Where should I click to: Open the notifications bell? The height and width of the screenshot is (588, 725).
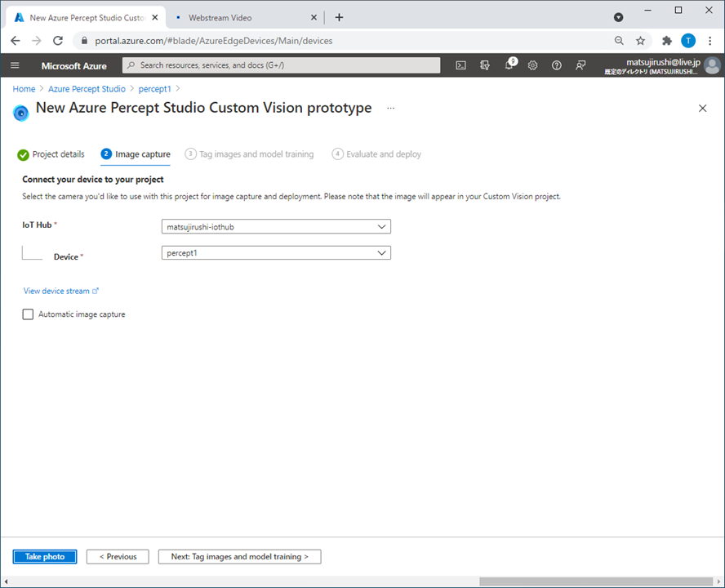click(x=509, y=65)
